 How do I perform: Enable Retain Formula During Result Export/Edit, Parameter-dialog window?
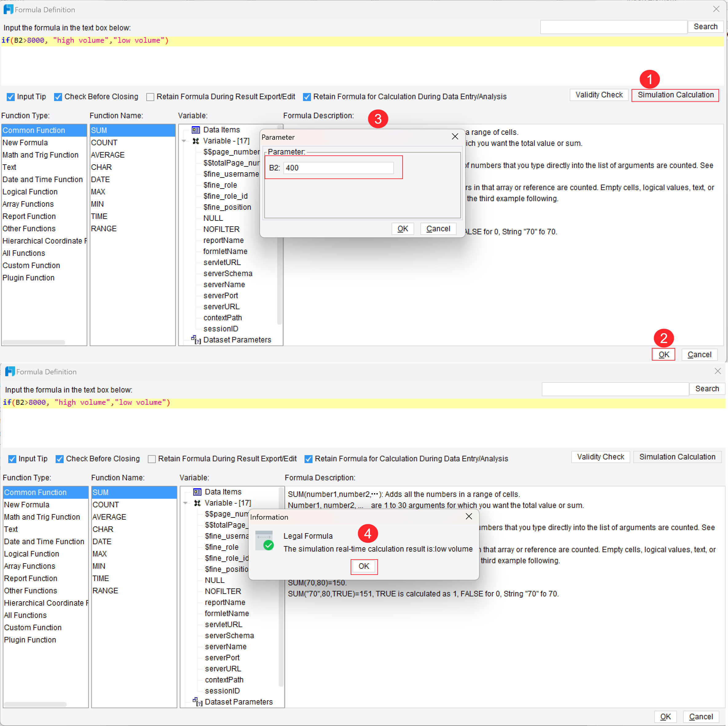click(150, 97)
